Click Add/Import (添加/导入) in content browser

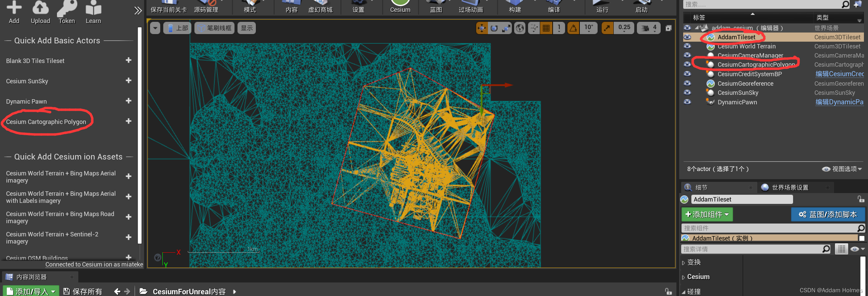click(31, 291)
